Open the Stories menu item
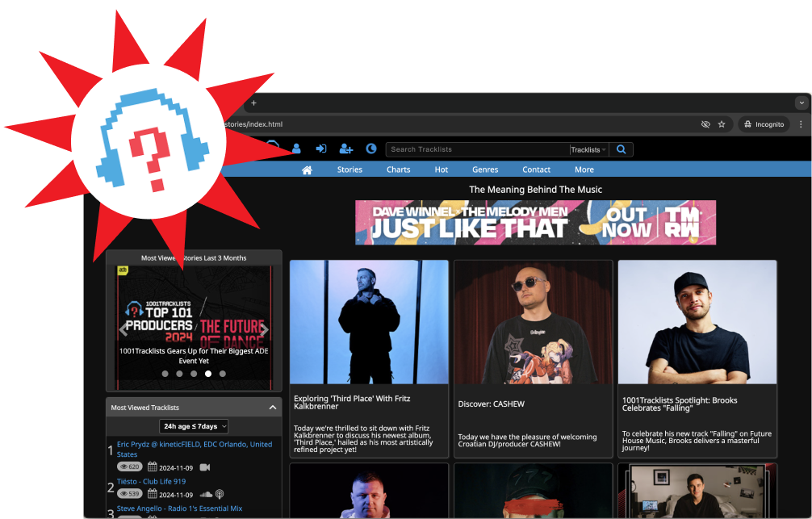812x519 pixels. (349, 170)
